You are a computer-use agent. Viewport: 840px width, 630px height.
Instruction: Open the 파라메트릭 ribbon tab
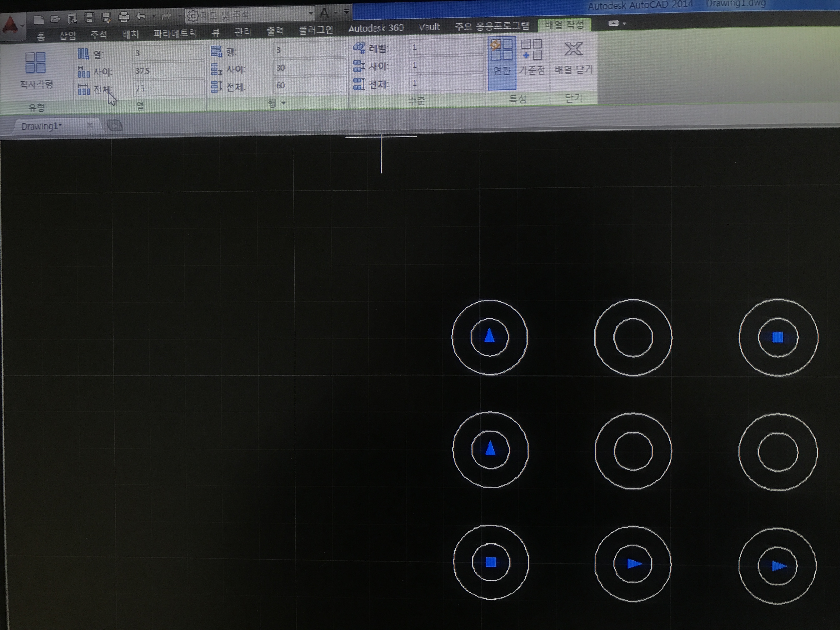tap(175, 33)
